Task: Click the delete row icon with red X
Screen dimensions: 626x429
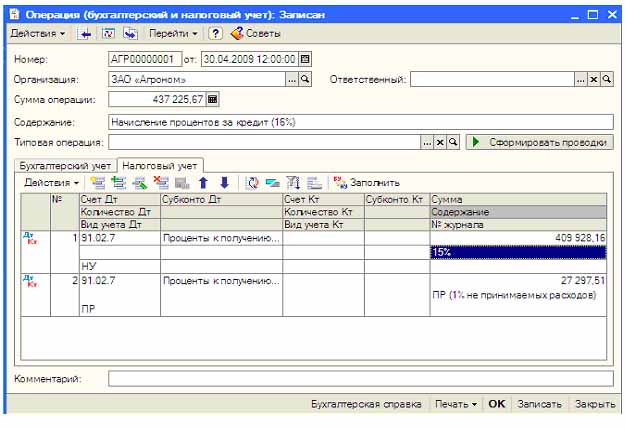Action: pos(161,183)
